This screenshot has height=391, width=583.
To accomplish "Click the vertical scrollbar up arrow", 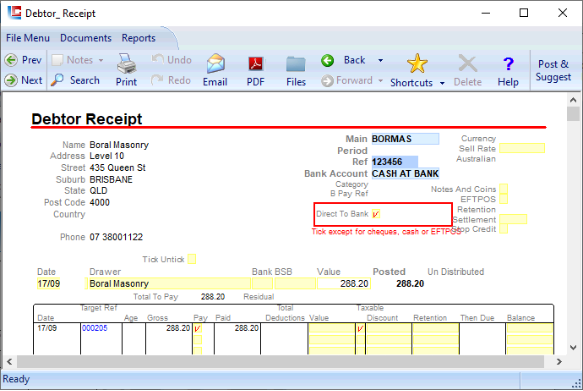I will click(x=573, y=100).
